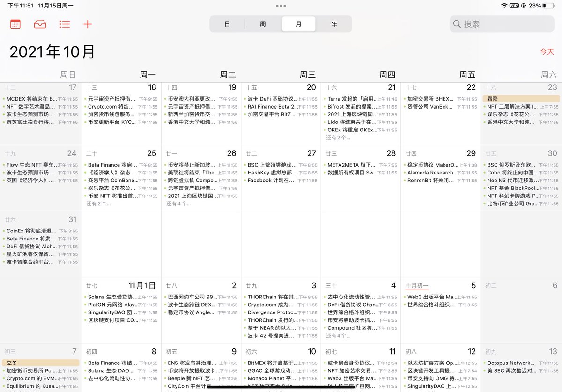Tap the plus icon to add an event
The image size is (562, 392).
(88, 24)
